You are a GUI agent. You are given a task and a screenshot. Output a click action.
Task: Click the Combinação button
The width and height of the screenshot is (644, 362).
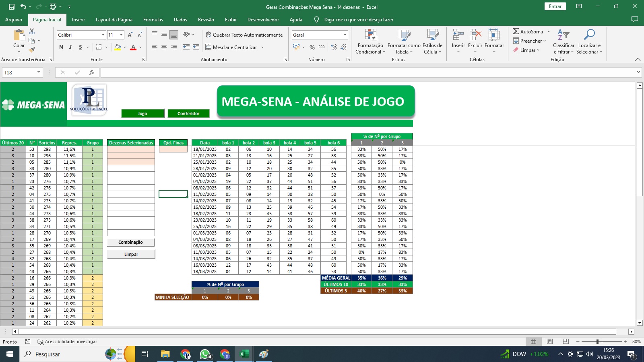pos(131,242)
